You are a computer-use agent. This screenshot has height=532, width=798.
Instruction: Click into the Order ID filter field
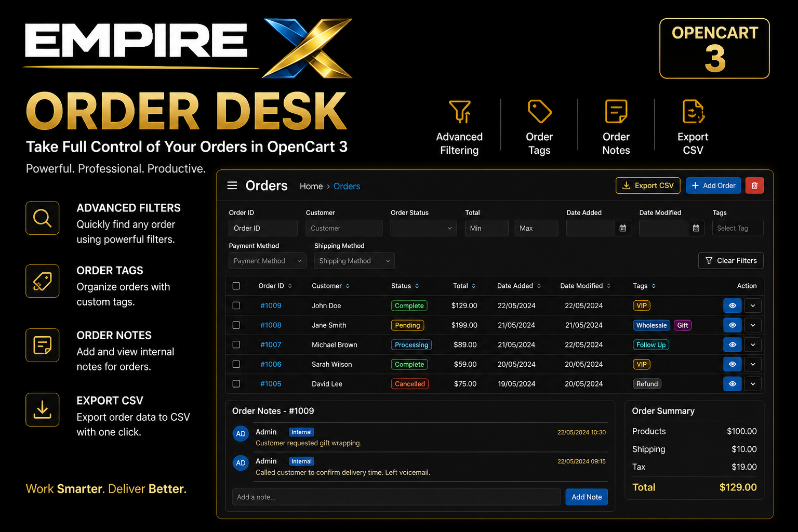point(263,228)
